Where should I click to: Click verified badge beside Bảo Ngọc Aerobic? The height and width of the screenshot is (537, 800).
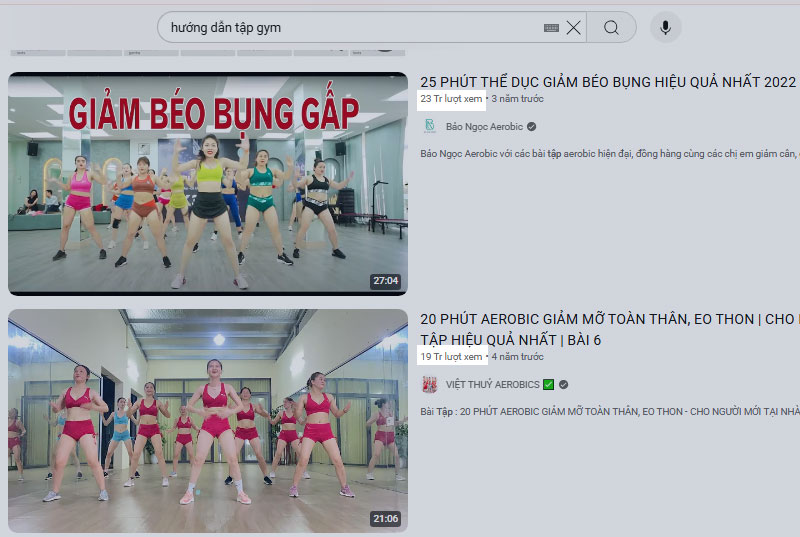pos(532,127)
